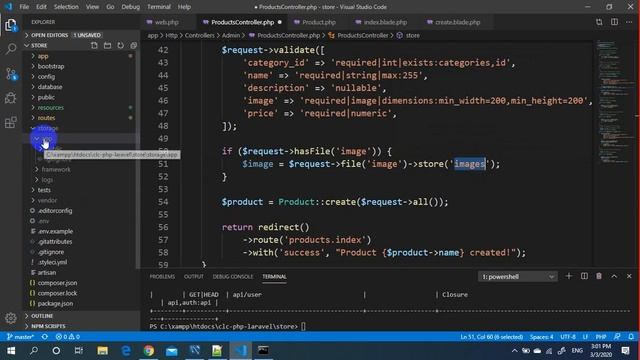This screenshot has width=640, height=360.
Task: Refresh the explorer tree
Action: (120, 45)
